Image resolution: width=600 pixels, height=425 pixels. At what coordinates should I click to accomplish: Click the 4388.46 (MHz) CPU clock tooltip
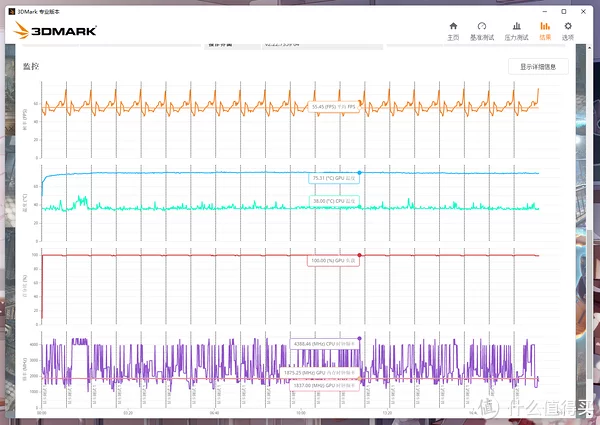[324, 344]
